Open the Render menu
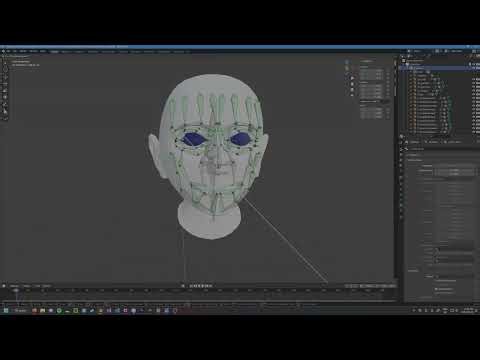Screen dimensions: 480x360 [x=23, y=51]
